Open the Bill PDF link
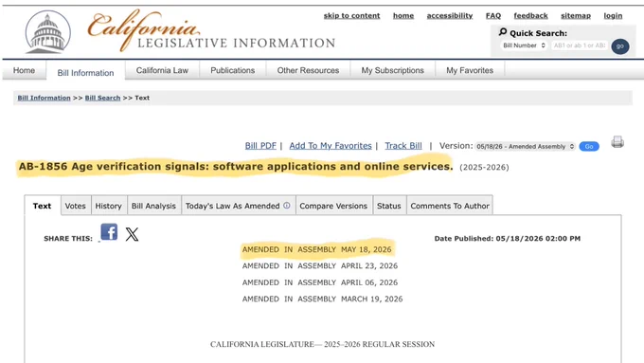Viewport: 644px width, 363px height. (260, 146)
